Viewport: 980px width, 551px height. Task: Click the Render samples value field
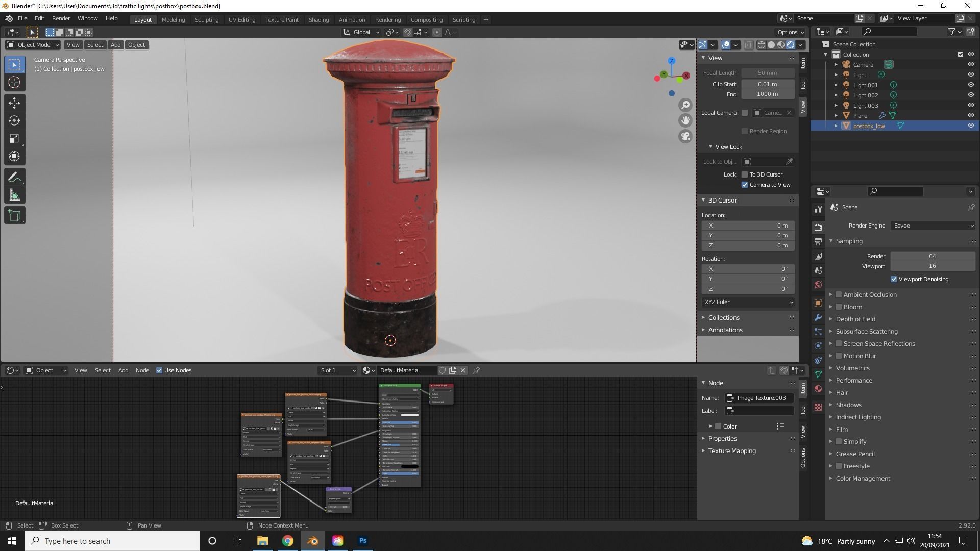pos(933,256)
